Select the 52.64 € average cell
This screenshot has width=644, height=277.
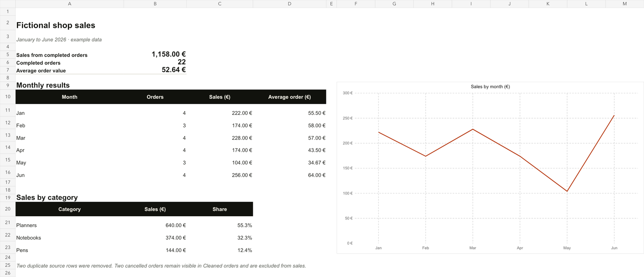click(x=173, y=70)
